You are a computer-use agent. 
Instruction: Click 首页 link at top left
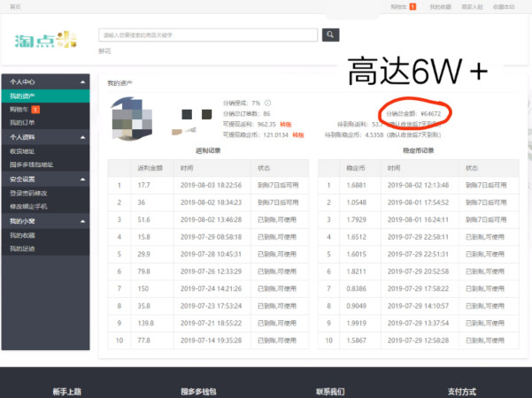point(14,6)
